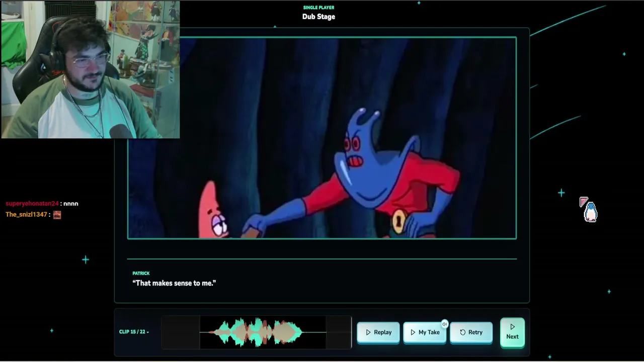Go to the Next clip
The width and height of the screenshot is (644, 362).
(x=512, y=332)
